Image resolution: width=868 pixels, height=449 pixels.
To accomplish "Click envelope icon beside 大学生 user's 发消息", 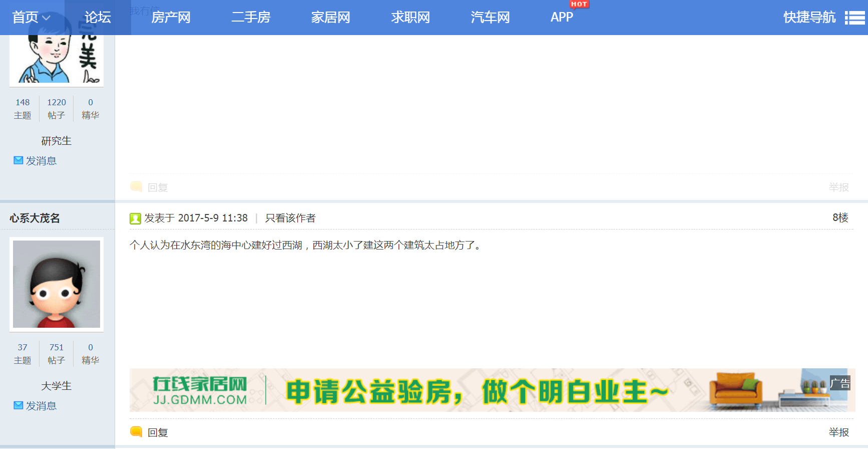I will [19, 405].
